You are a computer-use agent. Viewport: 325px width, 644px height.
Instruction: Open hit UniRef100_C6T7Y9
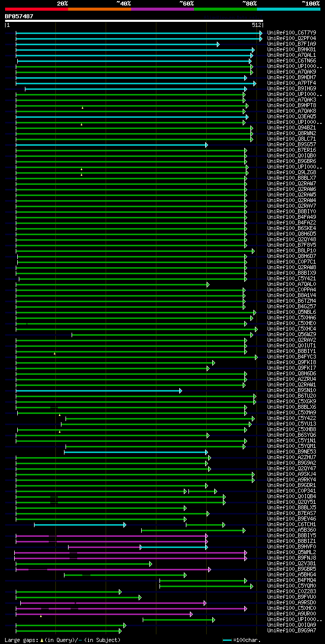[x=292, y=33]
